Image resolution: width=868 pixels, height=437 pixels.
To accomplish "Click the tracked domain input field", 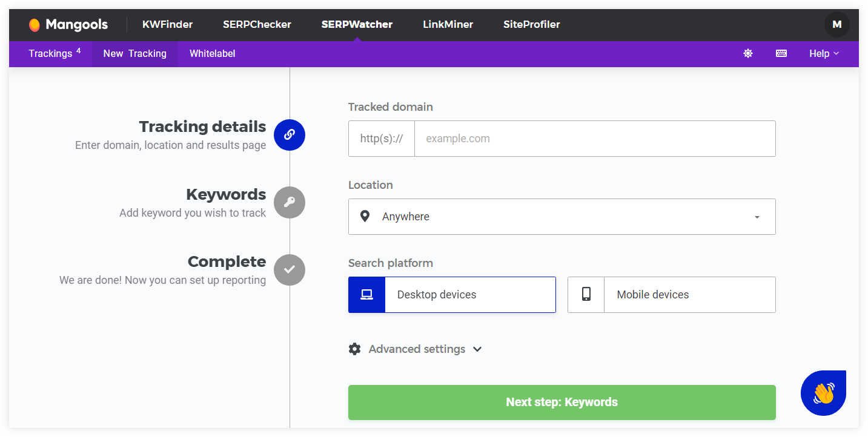I will pyautogui.click(x=594, y=138).
